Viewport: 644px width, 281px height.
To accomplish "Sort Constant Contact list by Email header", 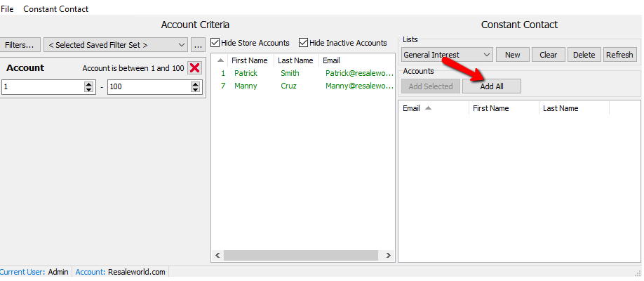I will coord(434,108).
